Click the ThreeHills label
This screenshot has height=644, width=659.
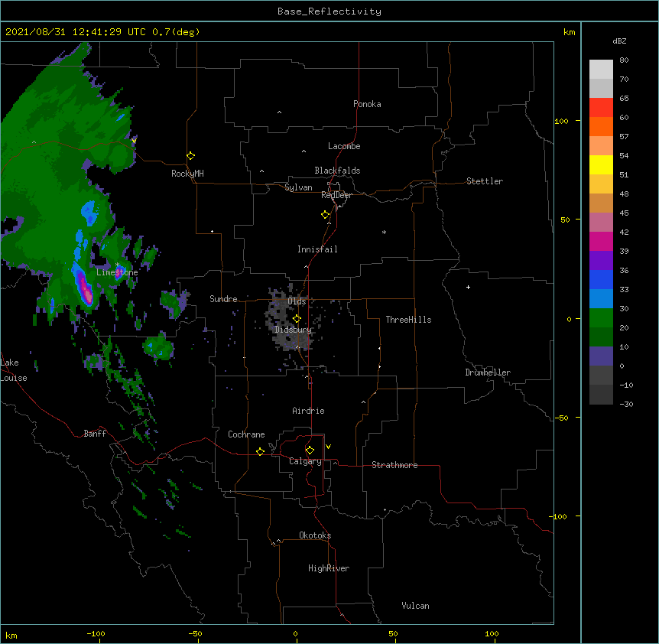coord(408,320)
